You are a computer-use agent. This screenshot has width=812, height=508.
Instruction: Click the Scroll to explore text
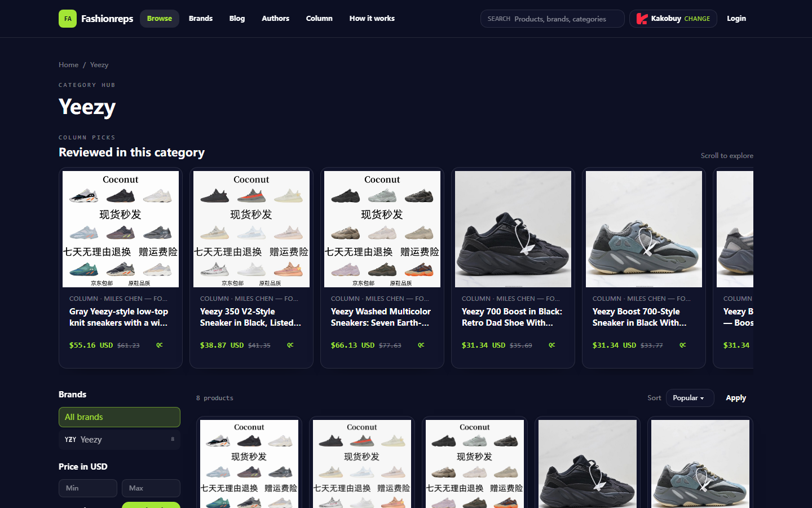coord(727,156)
